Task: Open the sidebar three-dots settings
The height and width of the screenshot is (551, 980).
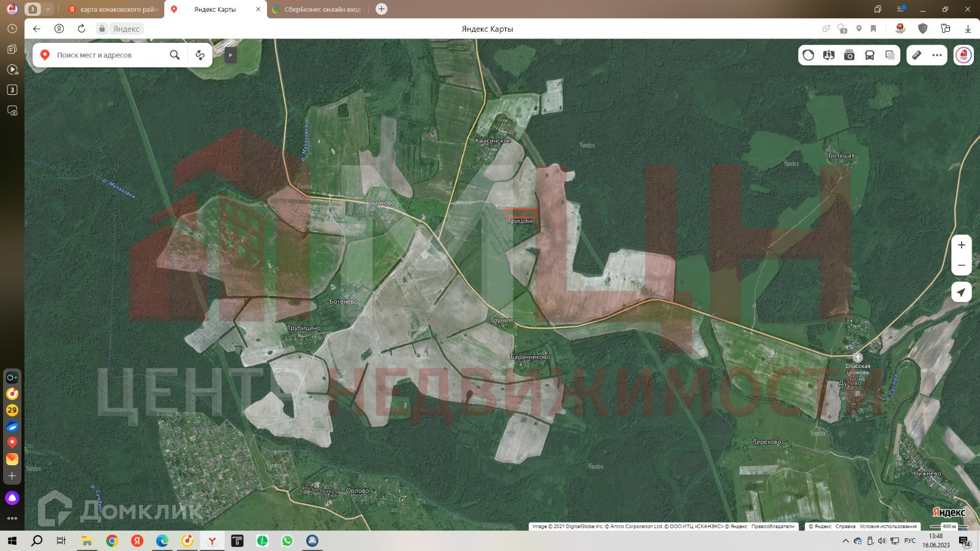Action: 12,519
